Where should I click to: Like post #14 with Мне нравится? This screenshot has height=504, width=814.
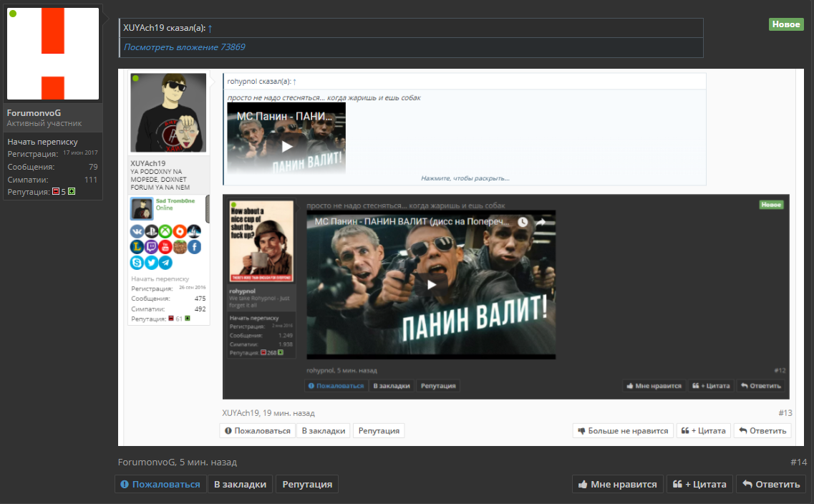coord(618,484)
